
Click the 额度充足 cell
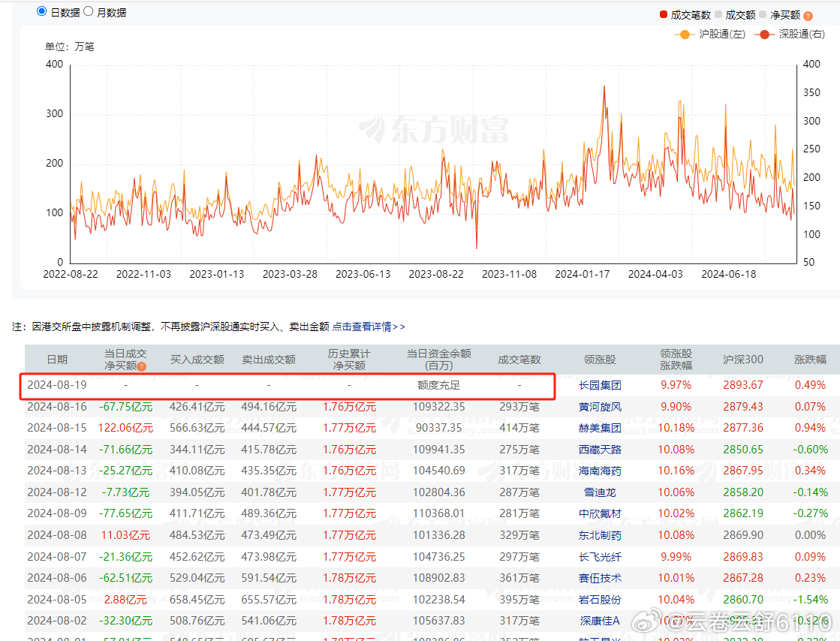point(438,385)
